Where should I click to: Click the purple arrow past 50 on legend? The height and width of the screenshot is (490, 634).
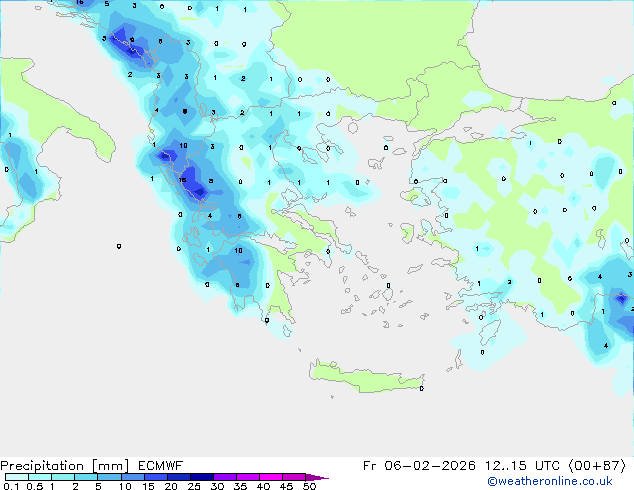tap(317, 477)
